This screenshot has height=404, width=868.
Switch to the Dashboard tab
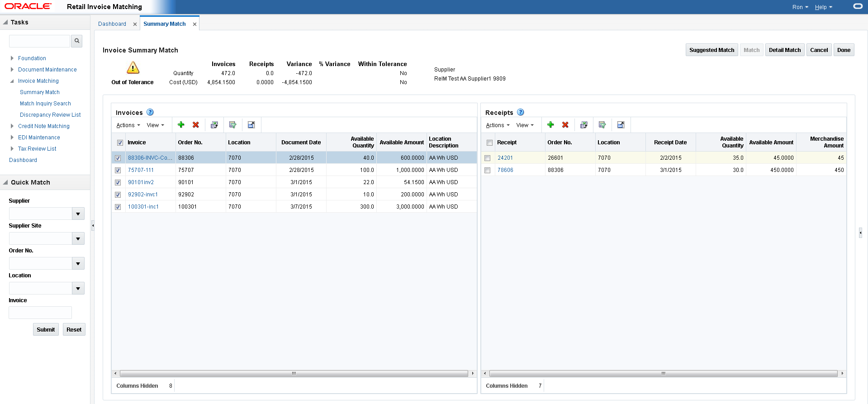[112, 24]
